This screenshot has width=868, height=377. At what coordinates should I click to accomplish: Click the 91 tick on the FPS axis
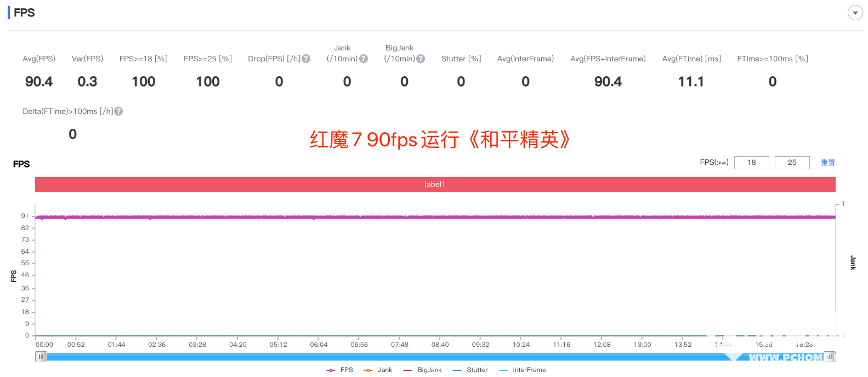25,216
